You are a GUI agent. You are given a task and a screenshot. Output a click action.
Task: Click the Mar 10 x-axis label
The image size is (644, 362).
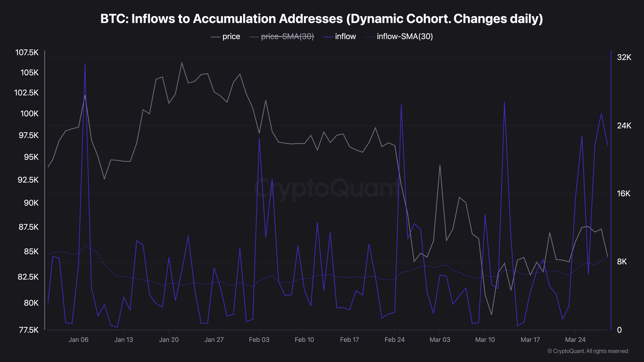(x=485, y=340)
